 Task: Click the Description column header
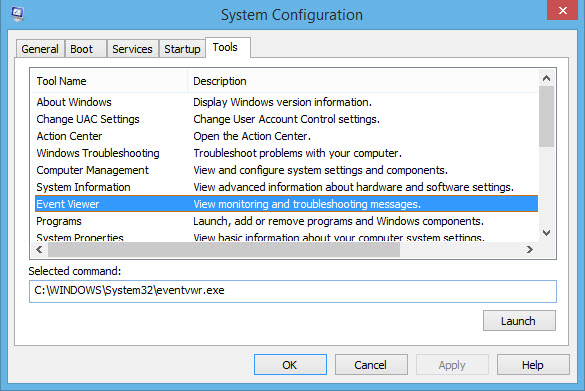tap(362, 81)
